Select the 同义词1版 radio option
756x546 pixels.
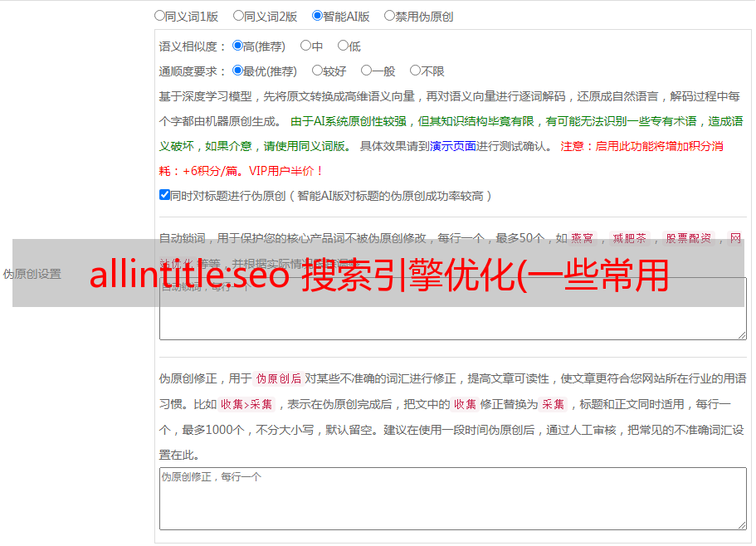tap(159, 16)
